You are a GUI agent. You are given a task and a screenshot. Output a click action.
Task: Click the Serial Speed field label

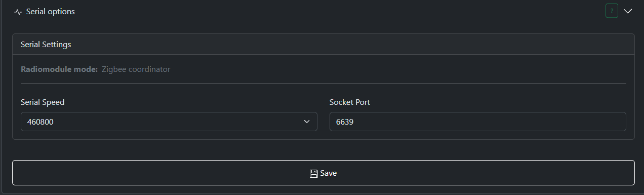point(43,102)
